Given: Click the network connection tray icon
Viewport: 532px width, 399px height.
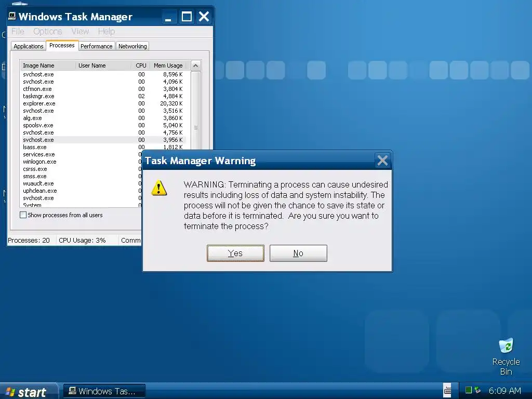Looking at the screenshot, I should 478,390.
